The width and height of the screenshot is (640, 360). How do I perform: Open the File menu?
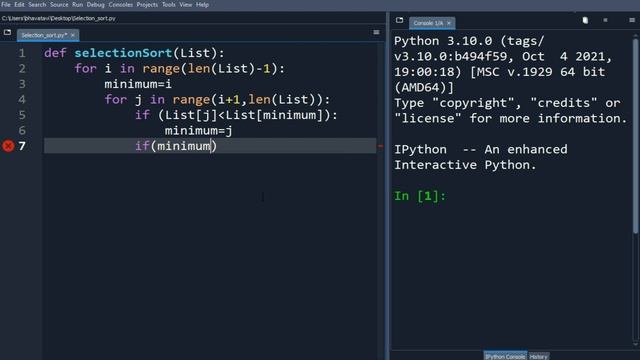(6, 5)
